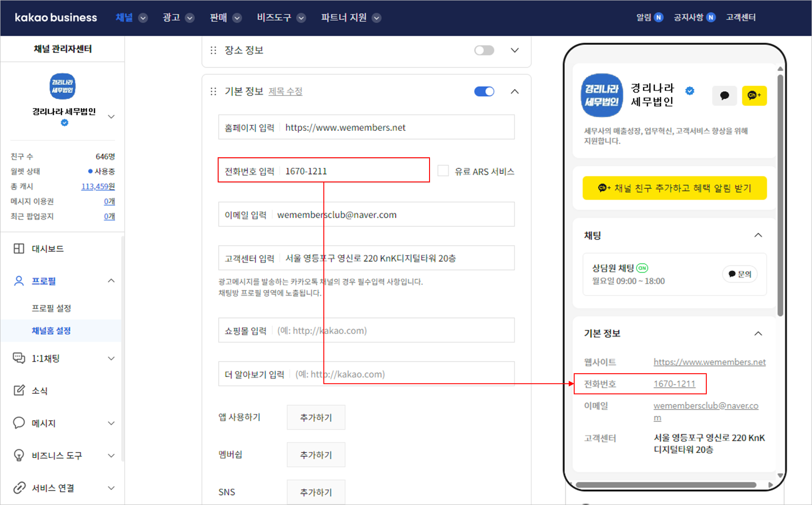Image resolution: width=812 pixels, height=505 pixels.
Task: Click the yellow add channel friend icon
Action: [x=754, y=95]
